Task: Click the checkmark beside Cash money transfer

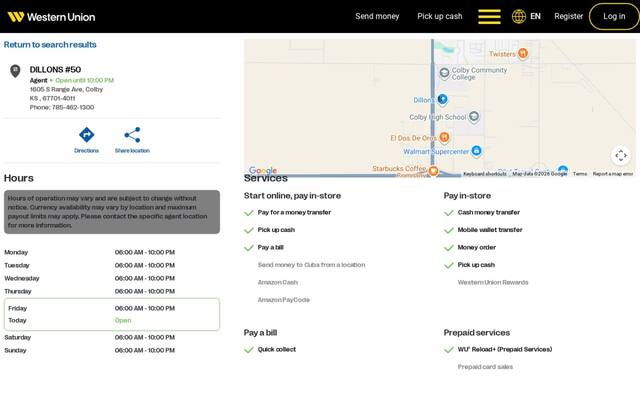Action: [449, 213]
